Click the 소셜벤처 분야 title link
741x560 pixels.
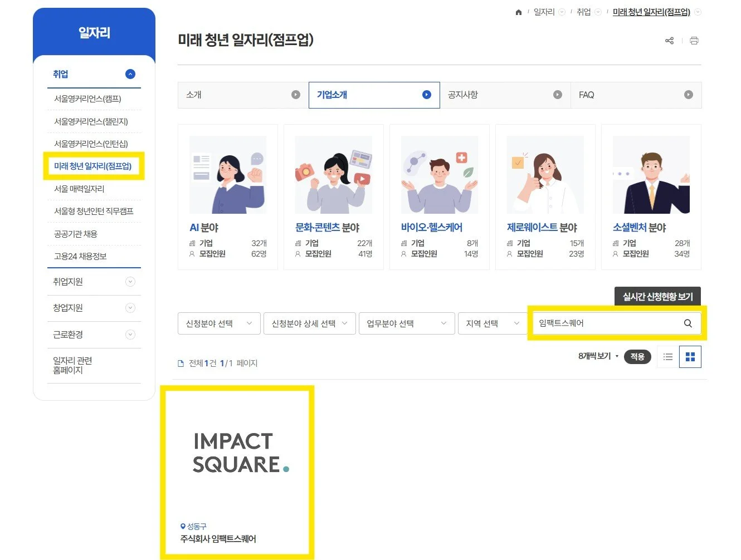coord(640,228)
